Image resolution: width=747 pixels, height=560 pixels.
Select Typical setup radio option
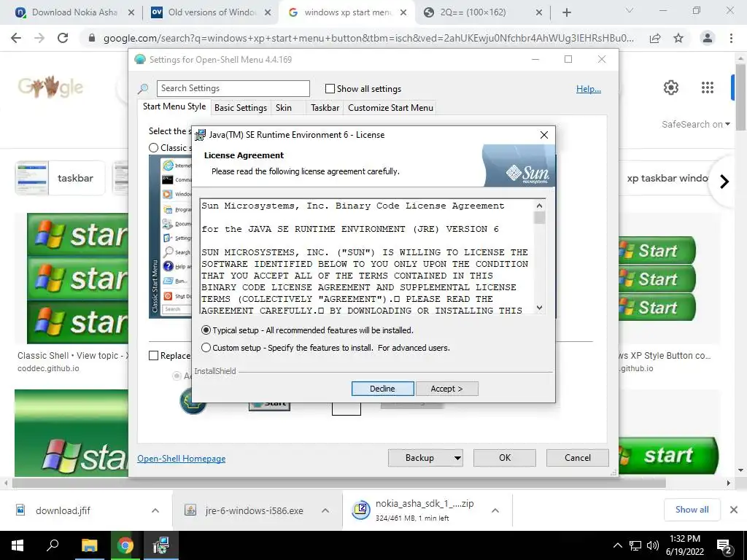206,330
